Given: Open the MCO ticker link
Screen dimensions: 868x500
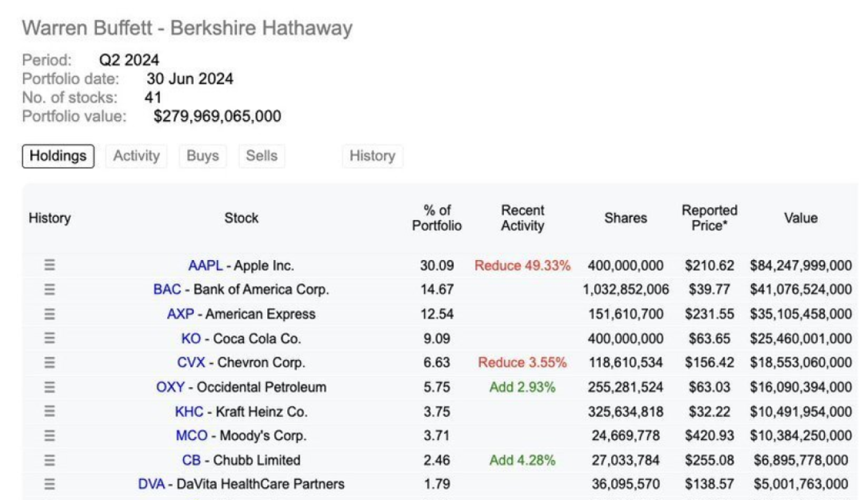Looking at the screenshot, I should [x=191, y=435].
